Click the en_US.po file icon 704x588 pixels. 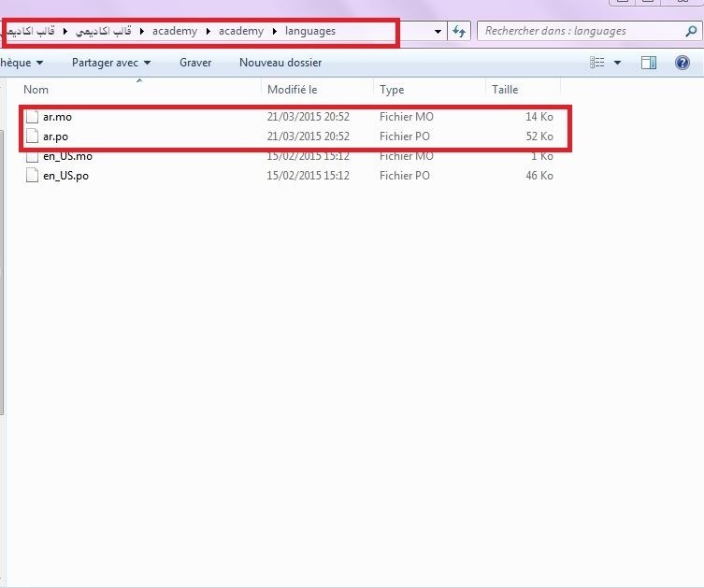tap(34, 176)
